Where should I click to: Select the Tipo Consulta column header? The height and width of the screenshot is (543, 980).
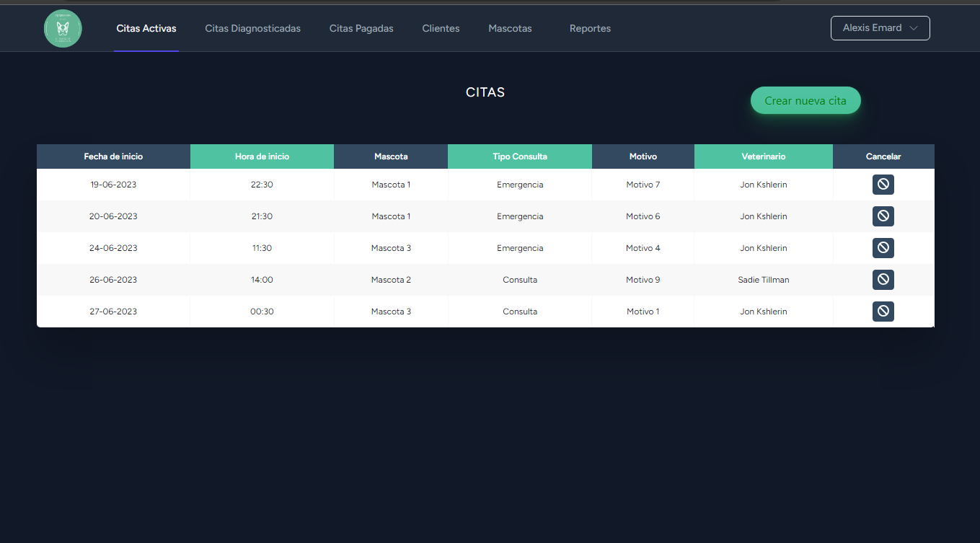[x=519, y=156]
